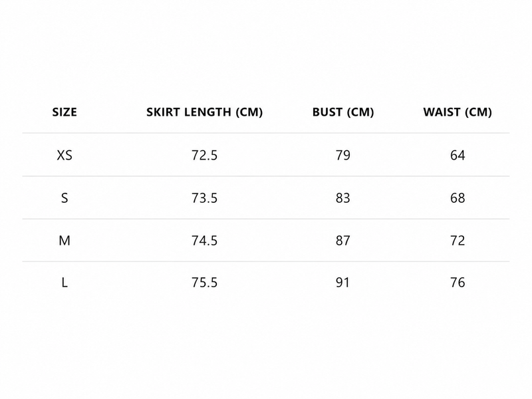Click the WAIST (CM) column header
Image resolution: width=532 pixels, height=399 pixels.
pos(458,112)
